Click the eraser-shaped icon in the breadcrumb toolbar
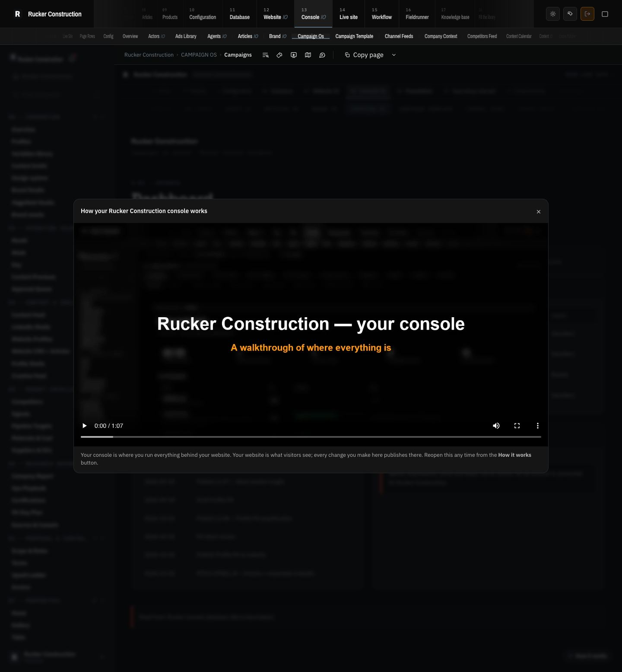The image size is (622, 672). [279, 55]
